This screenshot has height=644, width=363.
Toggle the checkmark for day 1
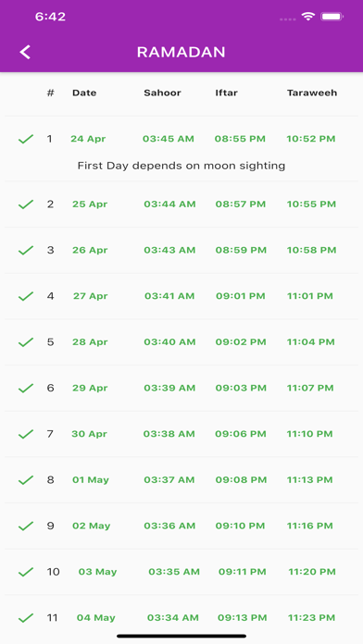pos(26,139)
